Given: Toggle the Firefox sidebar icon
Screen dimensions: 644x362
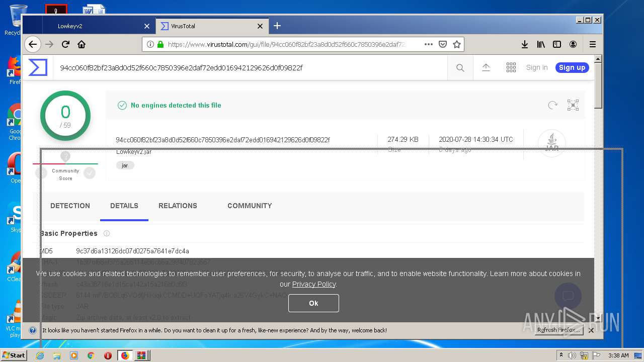Looking at the screenshot, I should [x=557, y=44].
